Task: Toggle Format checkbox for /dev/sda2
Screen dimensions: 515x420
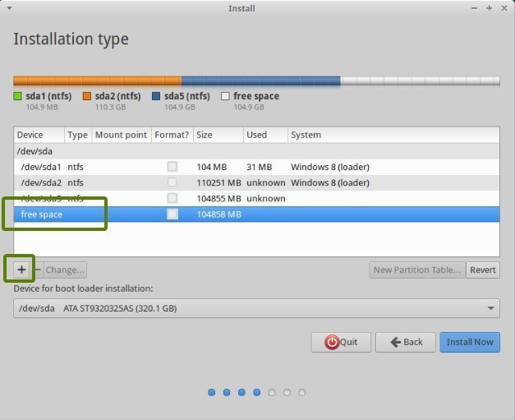Action: point(172,182)
